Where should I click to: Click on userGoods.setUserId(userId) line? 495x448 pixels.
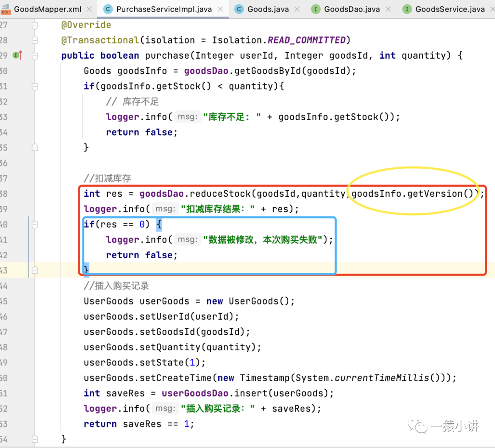click(x=161, y=316)
